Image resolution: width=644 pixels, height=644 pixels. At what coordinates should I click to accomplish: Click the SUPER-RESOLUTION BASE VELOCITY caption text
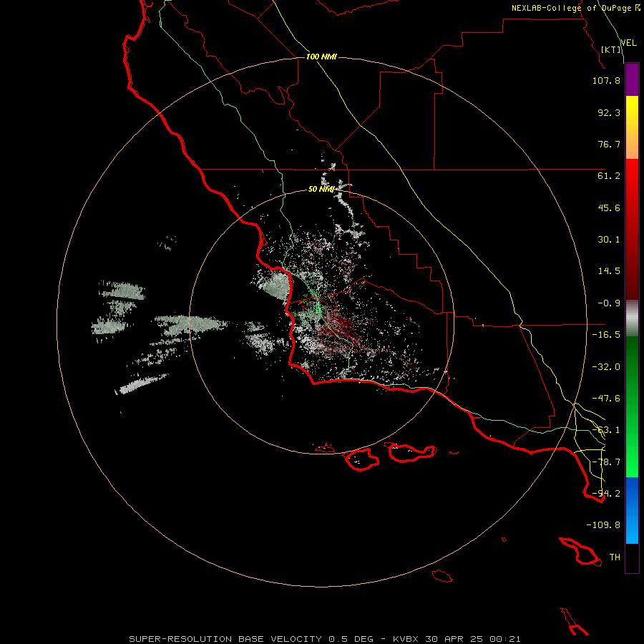(x=225, y=639)
